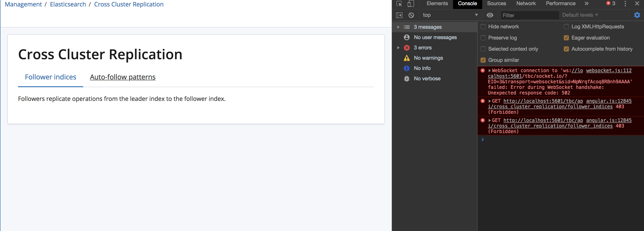Viewport: 644px width, 231px height.
Task: Uncheck Group similar checkbox
Action: [x=483, y=60]
